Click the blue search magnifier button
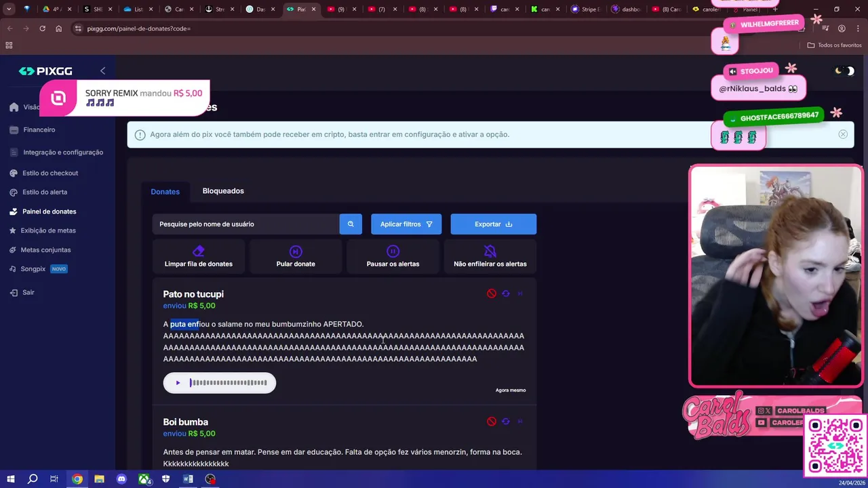Viewport: 868px width, 488px height. click(x=351, y=224)
